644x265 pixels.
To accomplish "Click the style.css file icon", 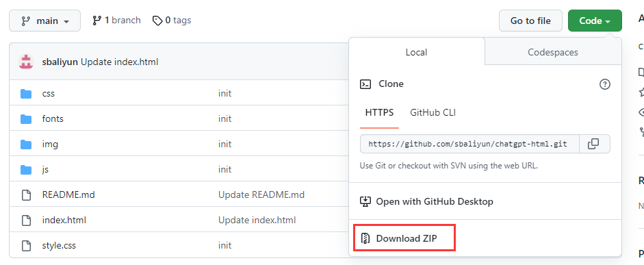I will click(x=26, y=246).
